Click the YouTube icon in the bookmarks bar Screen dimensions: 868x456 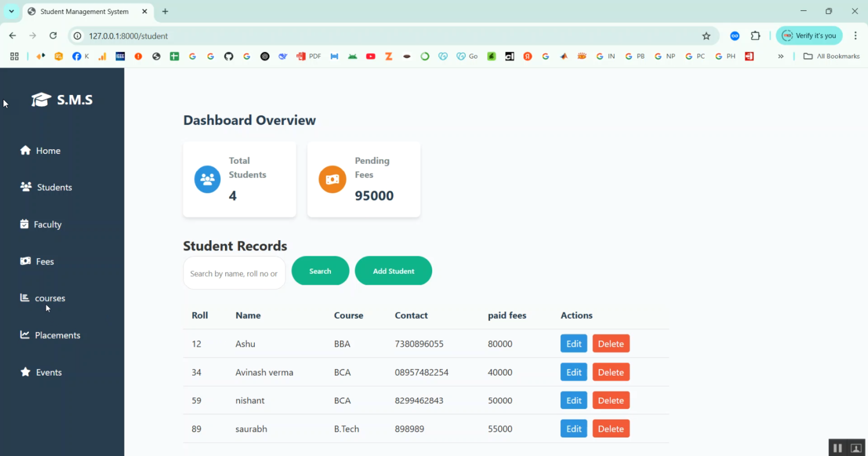[371, 56]
